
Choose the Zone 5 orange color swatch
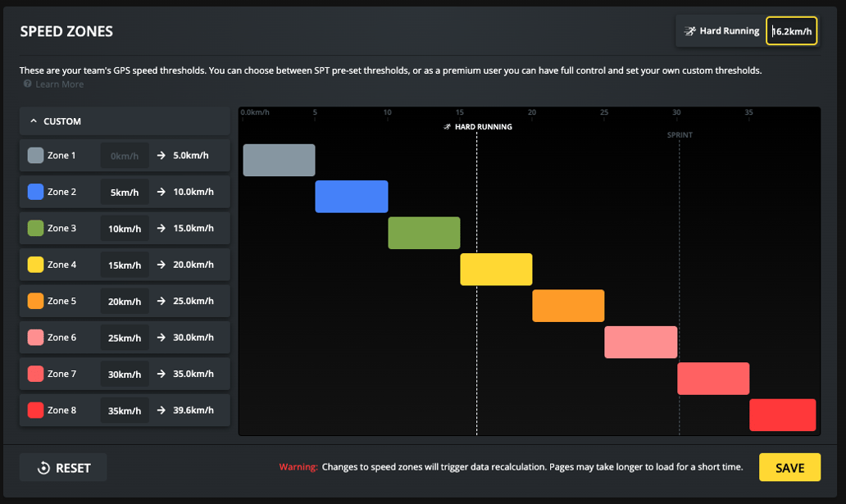click(35, 301)
